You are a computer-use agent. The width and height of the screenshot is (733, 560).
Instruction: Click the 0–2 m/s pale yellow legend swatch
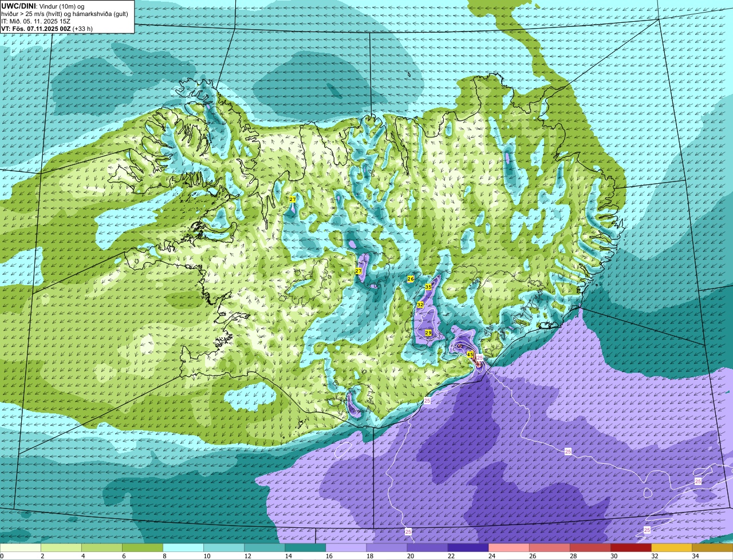click(21, 547)
